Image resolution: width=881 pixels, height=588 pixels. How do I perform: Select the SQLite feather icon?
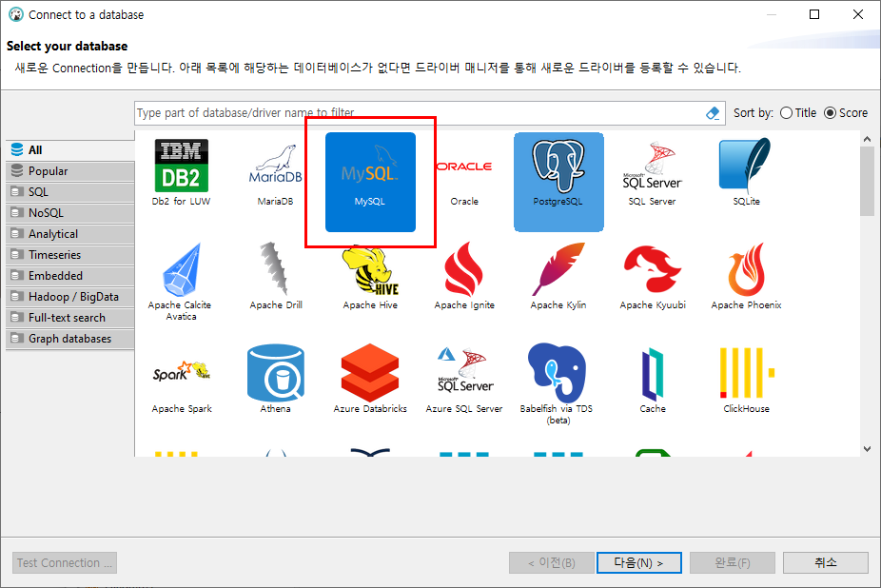tap(745, 167)
